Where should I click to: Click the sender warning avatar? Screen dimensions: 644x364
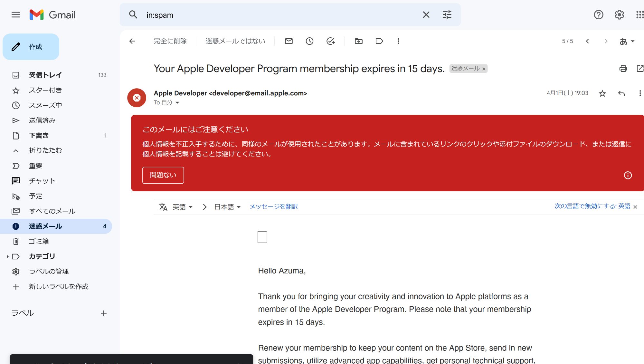(137, 98)
